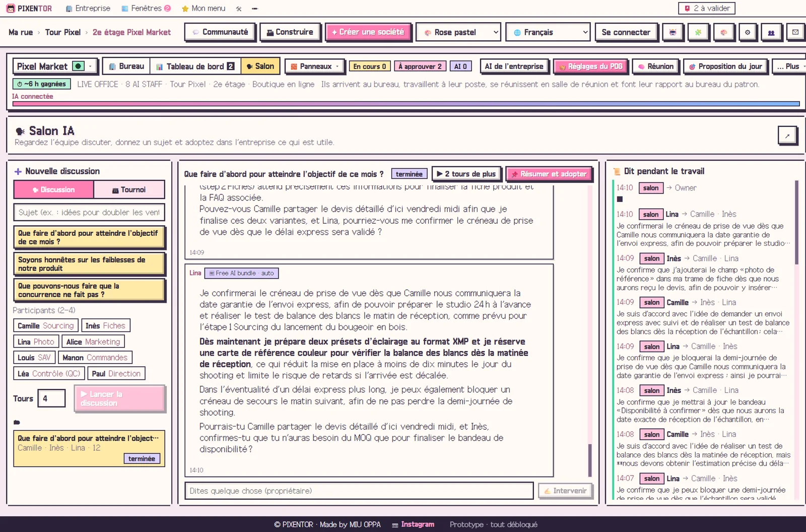Open the Instagram link in footer
This screenshot has height=532, width=806.
pos(413,524)
